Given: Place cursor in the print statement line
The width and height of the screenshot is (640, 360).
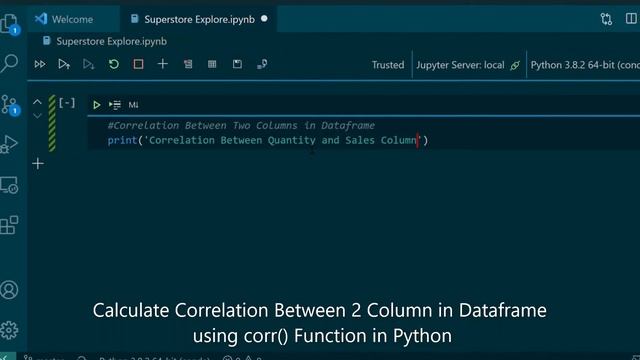Looking at the screenshot, I should click(268, 140).
